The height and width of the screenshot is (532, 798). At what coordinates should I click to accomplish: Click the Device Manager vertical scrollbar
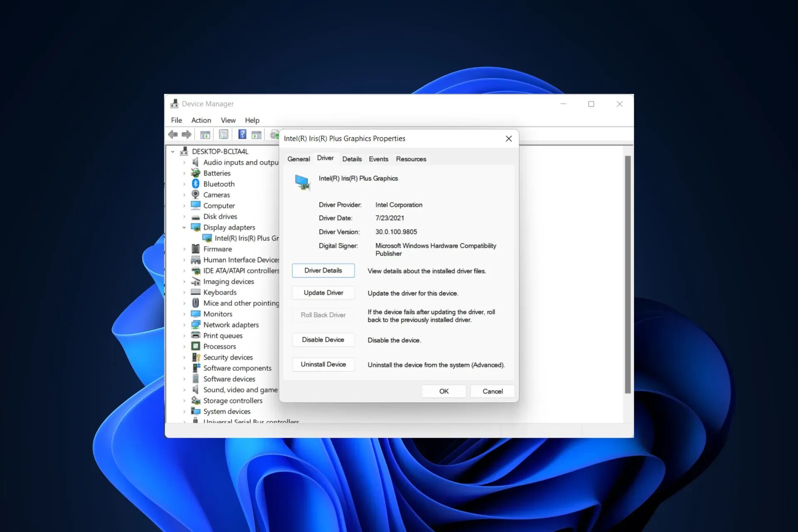click(x=628, y=274)
